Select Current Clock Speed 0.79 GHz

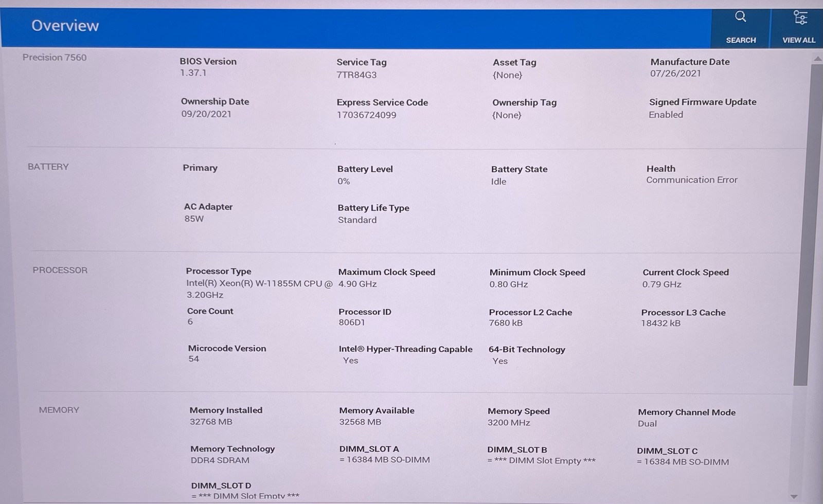[661, 284]
